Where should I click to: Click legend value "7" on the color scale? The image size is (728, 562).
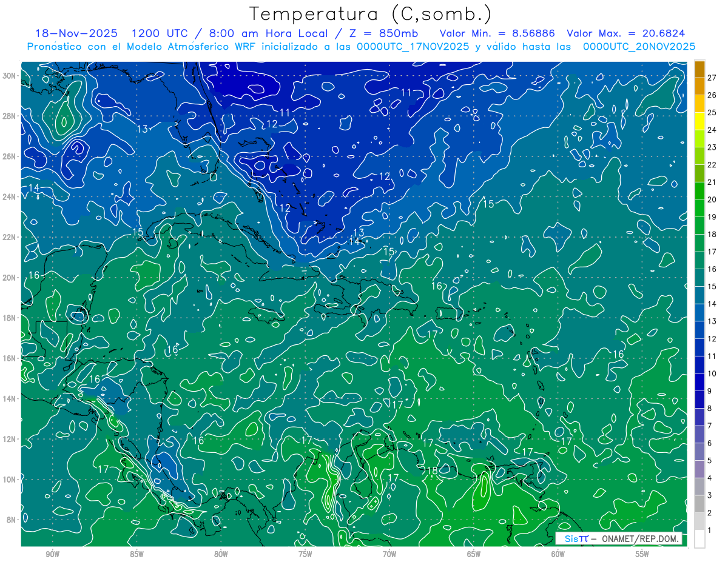tap(710, 426)
